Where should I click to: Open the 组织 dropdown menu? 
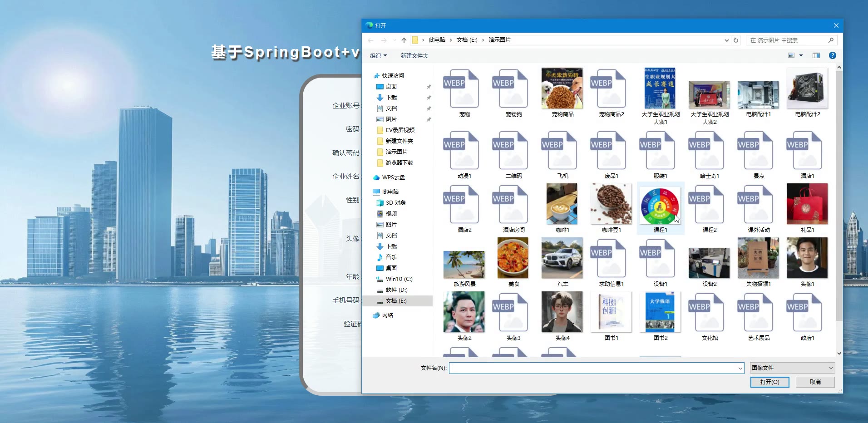(x=378, y=56)
